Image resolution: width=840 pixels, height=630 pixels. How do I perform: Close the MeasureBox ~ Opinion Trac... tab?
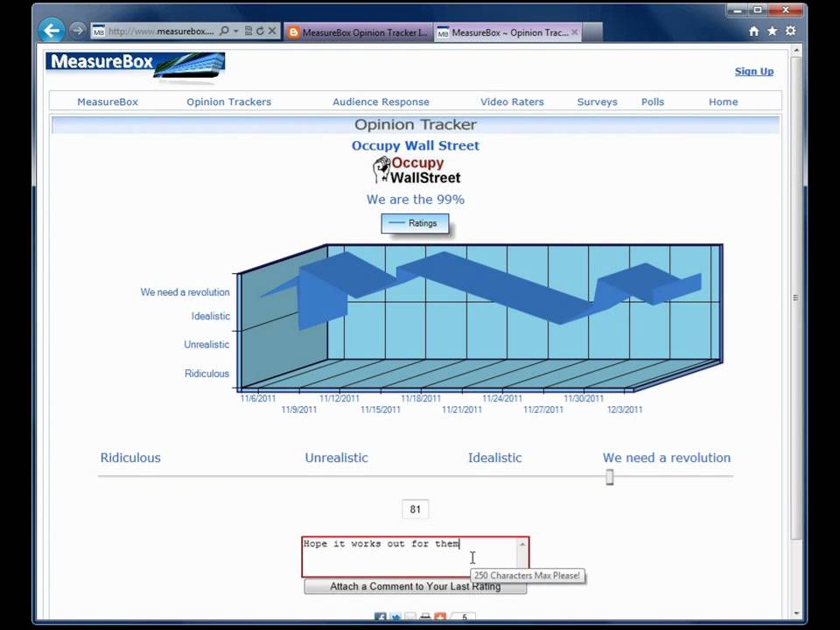[574, 32]
